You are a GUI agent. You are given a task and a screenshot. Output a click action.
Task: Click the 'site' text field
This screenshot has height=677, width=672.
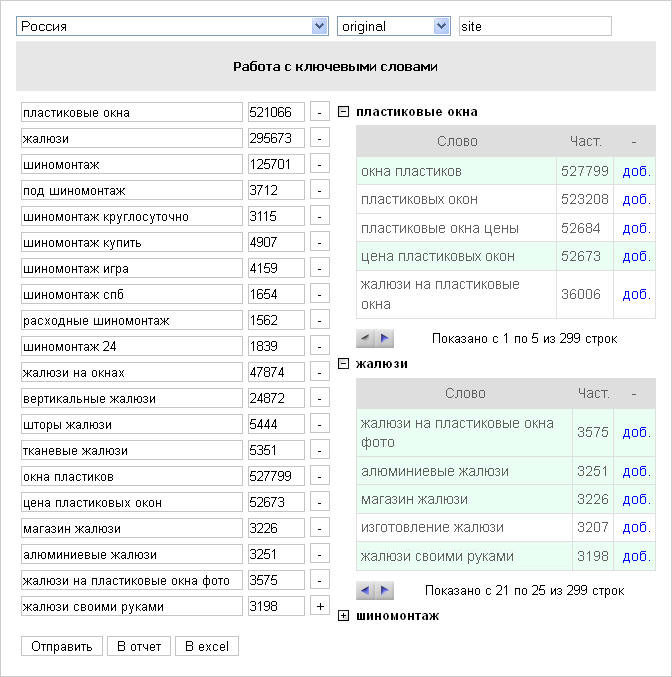[x=534, y=26]
